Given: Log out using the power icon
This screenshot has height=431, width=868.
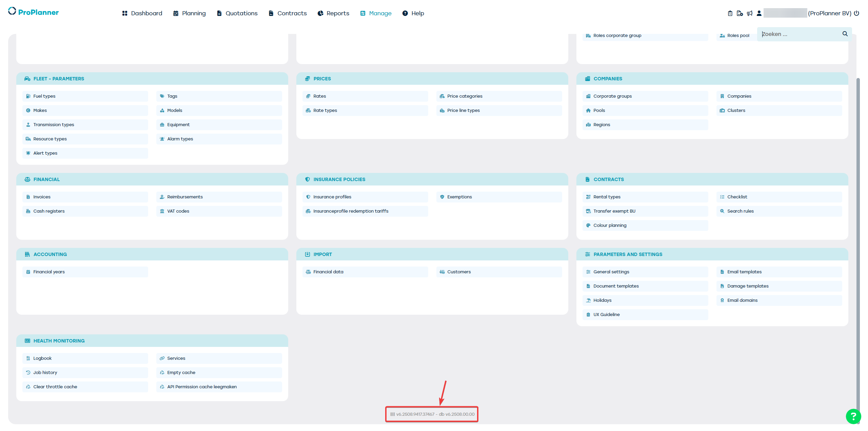Looking at the screenshot, I should [856, 13].
